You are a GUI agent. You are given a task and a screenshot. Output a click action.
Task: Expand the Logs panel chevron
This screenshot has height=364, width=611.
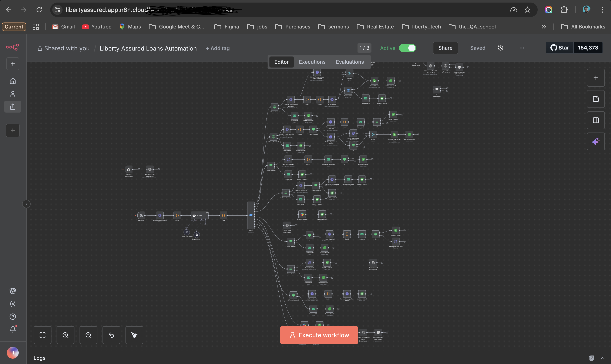tap(602, 358)
